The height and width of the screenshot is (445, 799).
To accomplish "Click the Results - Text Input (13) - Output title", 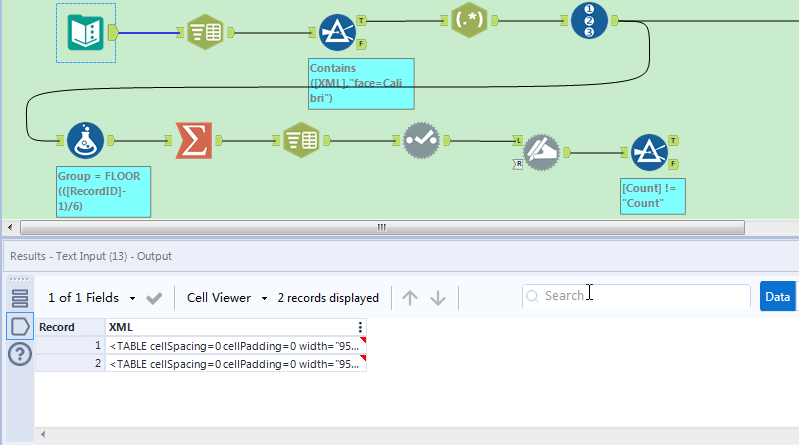I will (91, 256).
